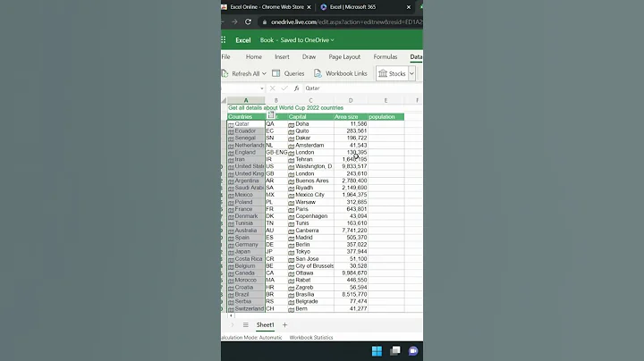Open the Windows Start menu

(377, 351)
